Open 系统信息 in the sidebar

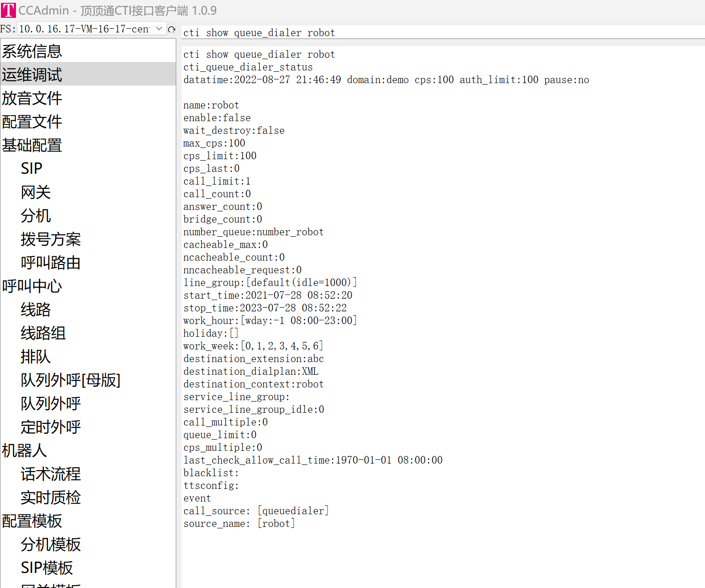pos(32,51)
